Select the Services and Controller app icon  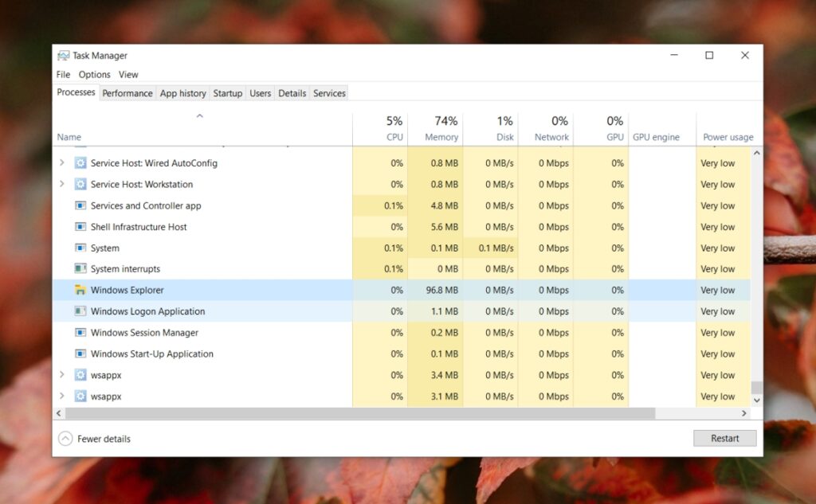80,205
